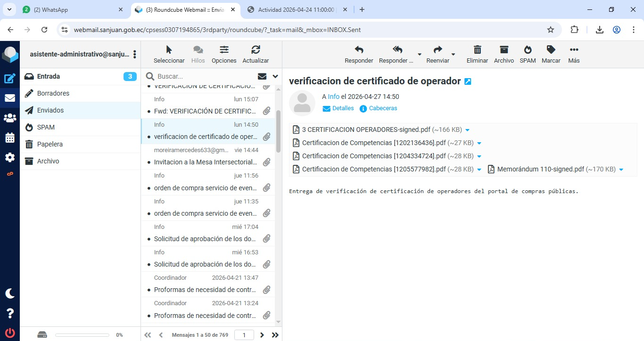
Task: Delete the message with Eliminar trash icon
Action: 477,50
